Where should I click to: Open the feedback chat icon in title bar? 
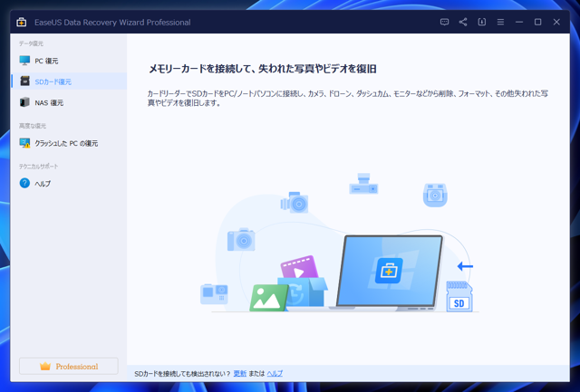[x=444, y=22]
